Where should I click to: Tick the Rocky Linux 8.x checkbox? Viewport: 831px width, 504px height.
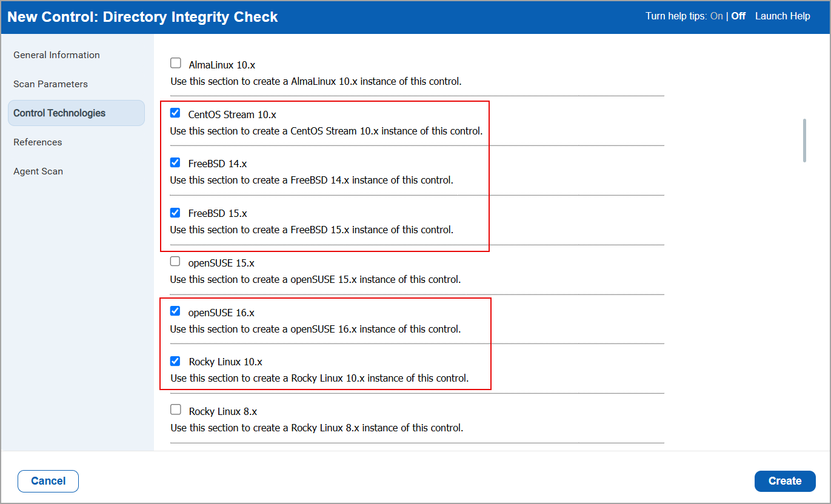175,410
